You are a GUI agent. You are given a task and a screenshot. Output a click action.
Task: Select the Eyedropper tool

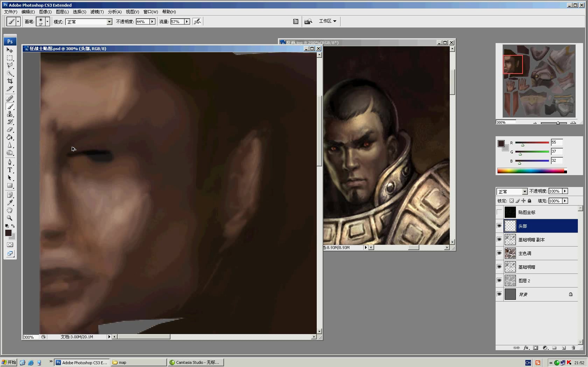tap(10, 203)
